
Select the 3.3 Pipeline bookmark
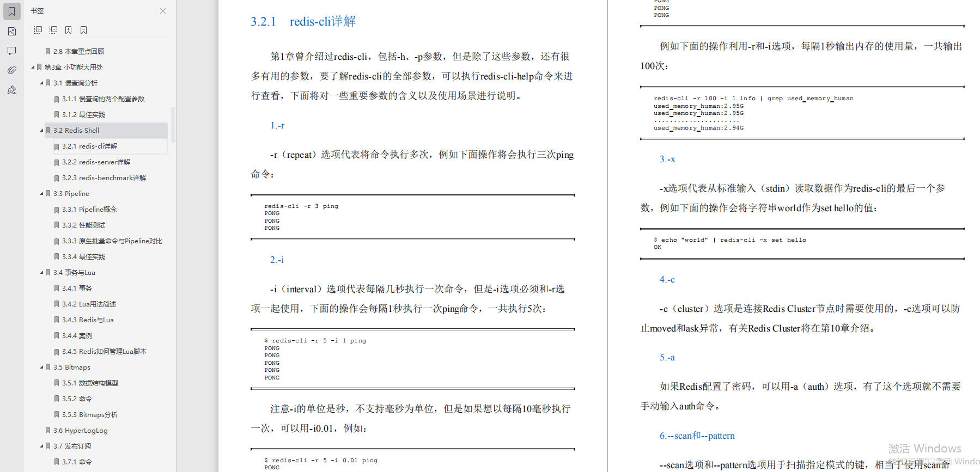[x=71, y=194]
